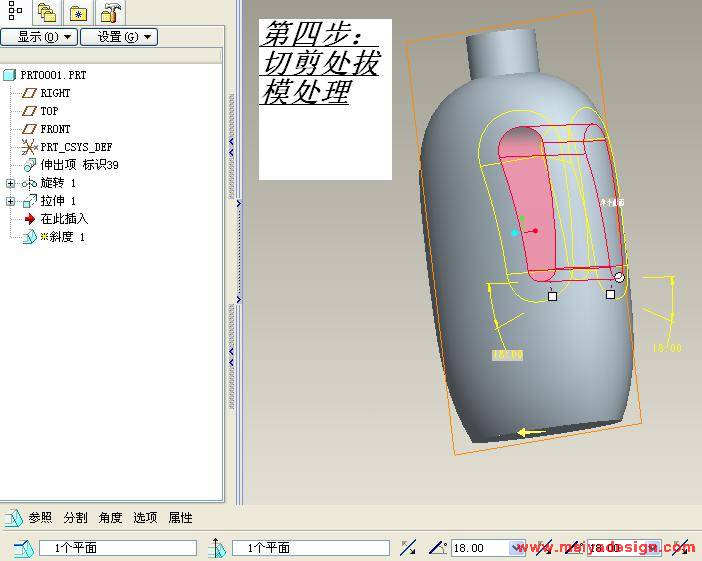Image resolution: width=702 pixels, height=561 pixels.
Task: Click the flip pull direction icon
Action: coord(407,548)
